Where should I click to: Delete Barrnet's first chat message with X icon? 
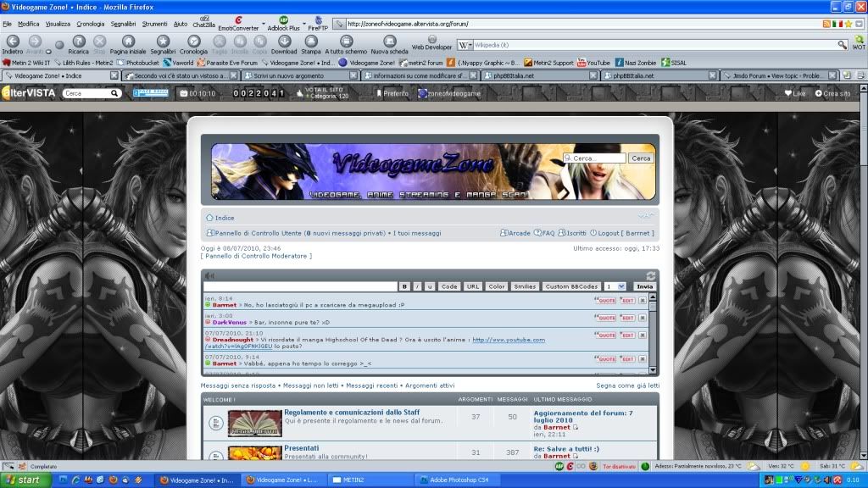643,301
